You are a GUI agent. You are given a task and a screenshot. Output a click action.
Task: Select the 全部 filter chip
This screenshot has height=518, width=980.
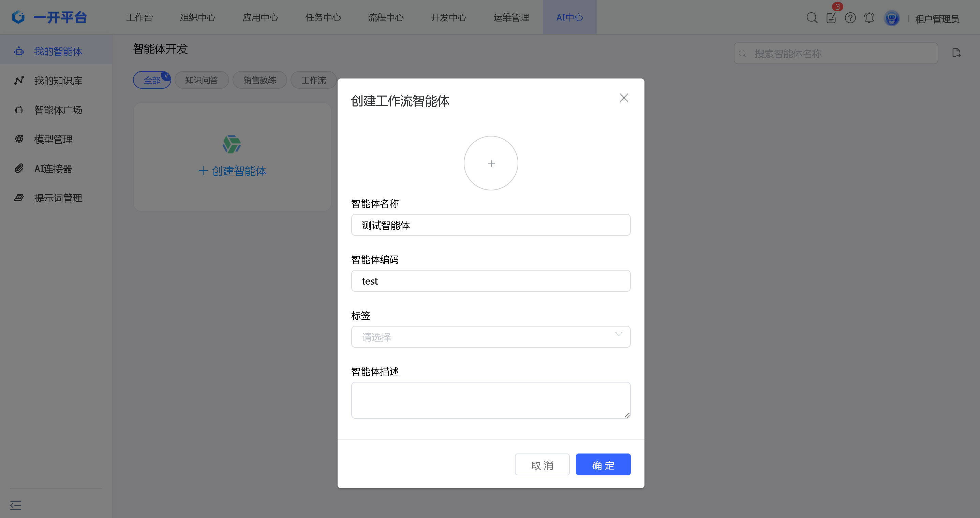[152, 80]
